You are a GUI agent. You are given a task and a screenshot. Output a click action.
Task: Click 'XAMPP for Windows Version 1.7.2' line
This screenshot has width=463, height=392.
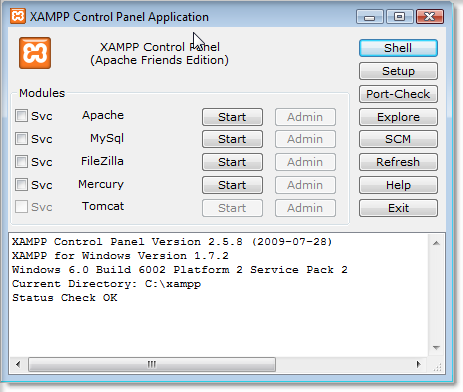[120, 256]
